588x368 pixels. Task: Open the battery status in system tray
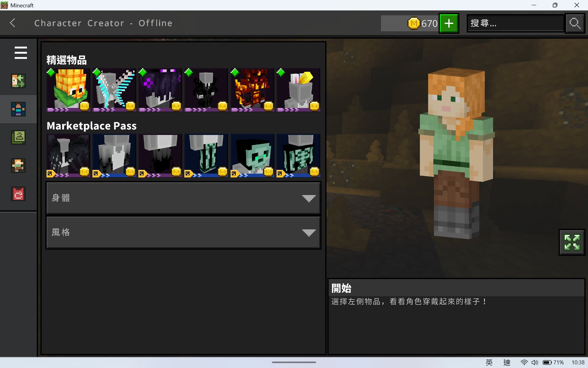tap(553, 362)
